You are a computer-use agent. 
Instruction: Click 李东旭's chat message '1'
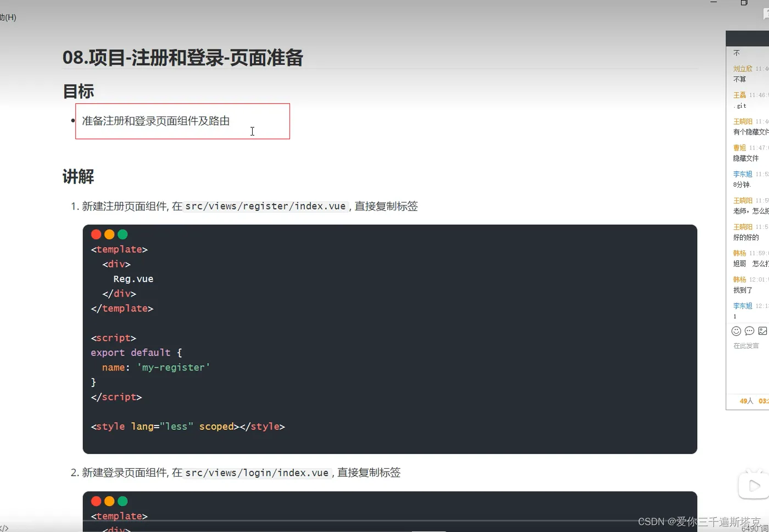tap(735, 316)
